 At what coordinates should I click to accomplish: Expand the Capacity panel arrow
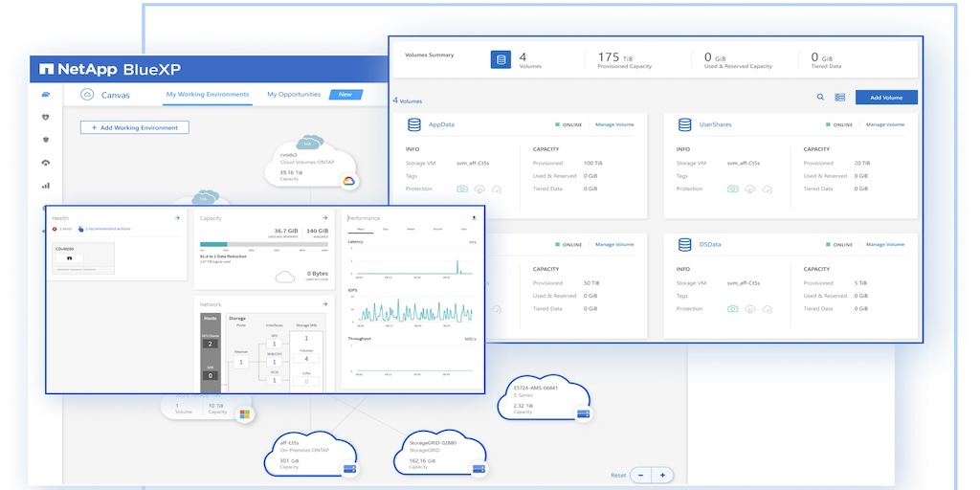[x=325, y=218]
